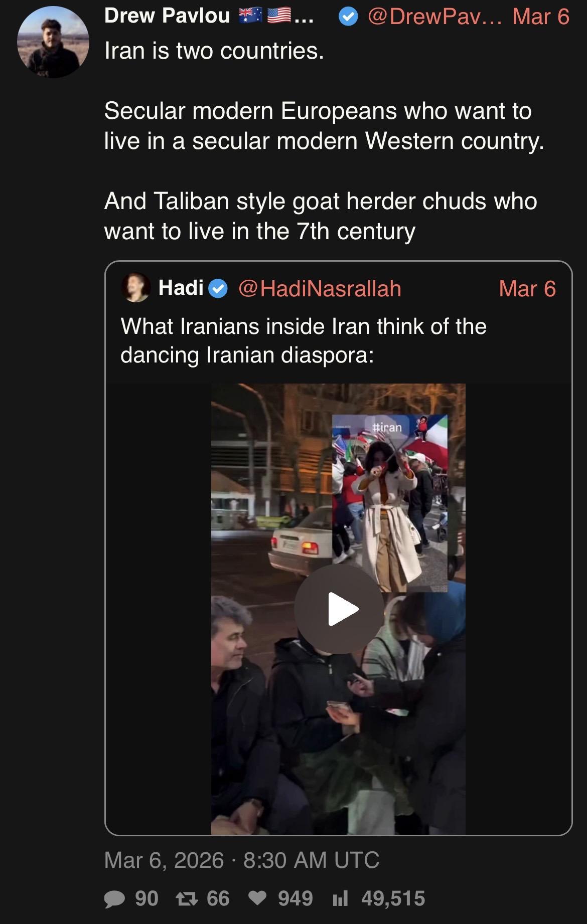Click the 49,515 views count

tap(393, 898)
